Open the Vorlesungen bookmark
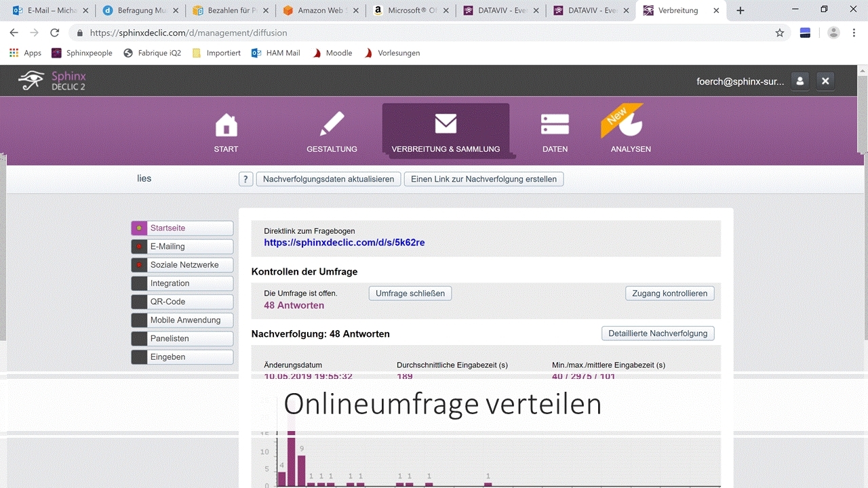 click(392, 53)
